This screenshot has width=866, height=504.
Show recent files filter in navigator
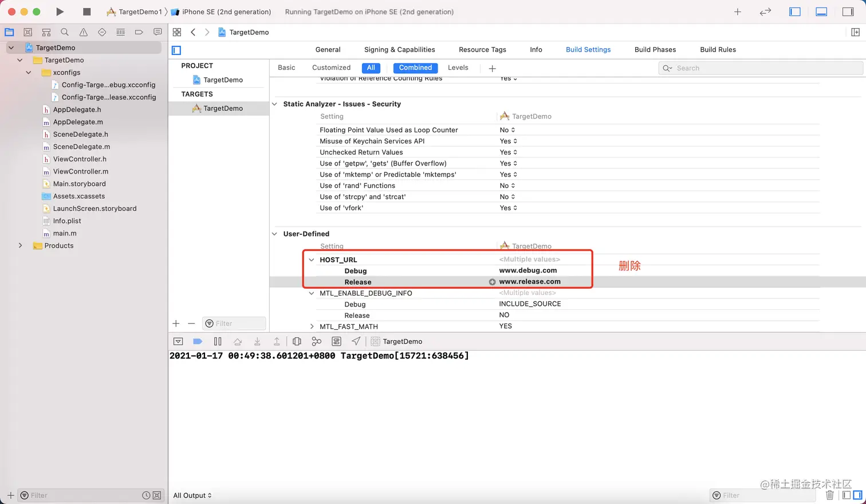[146, 495]
